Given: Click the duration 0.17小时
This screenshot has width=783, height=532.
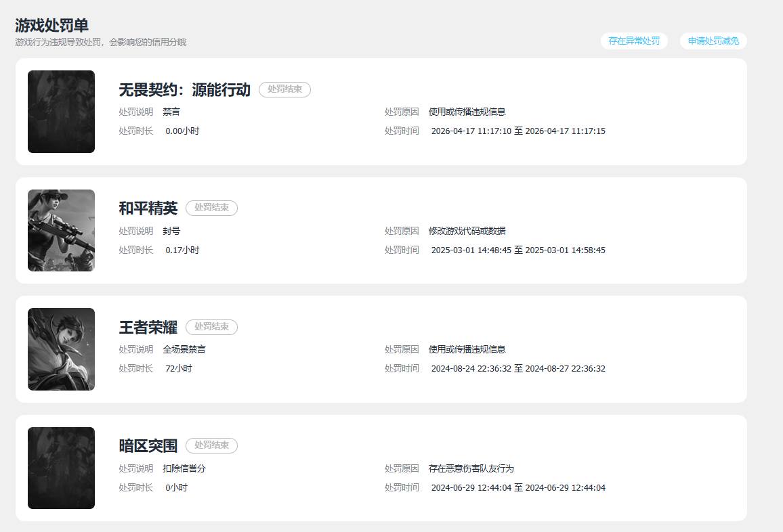Looking at the screenshot, I should click(182, 250).
